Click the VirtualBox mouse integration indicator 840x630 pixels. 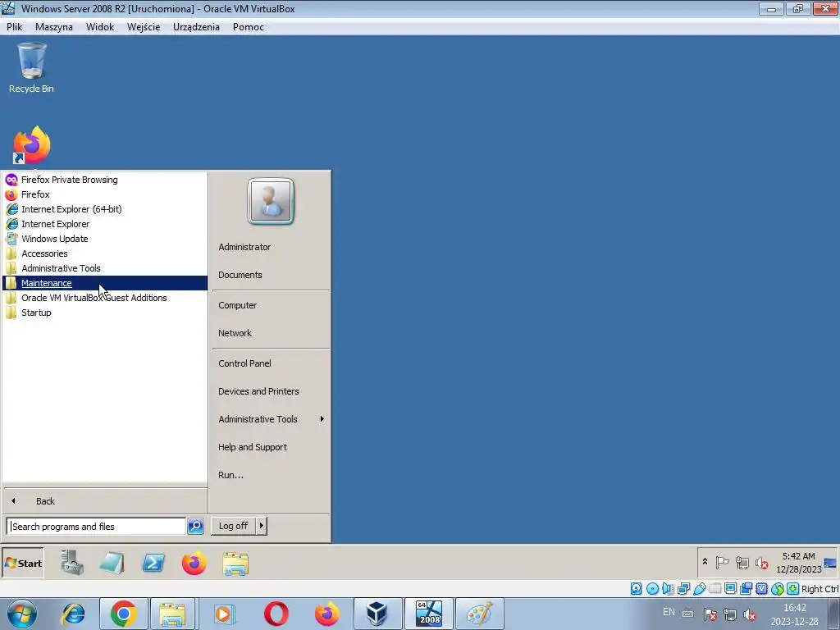pos(778,589)
